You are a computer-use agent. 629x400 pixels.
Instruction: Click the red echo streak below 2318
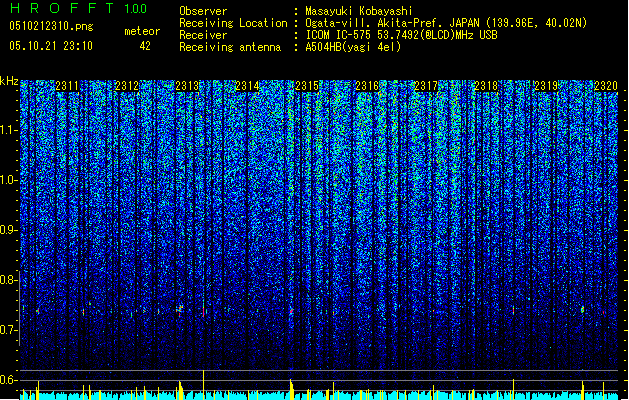point(513,310)
